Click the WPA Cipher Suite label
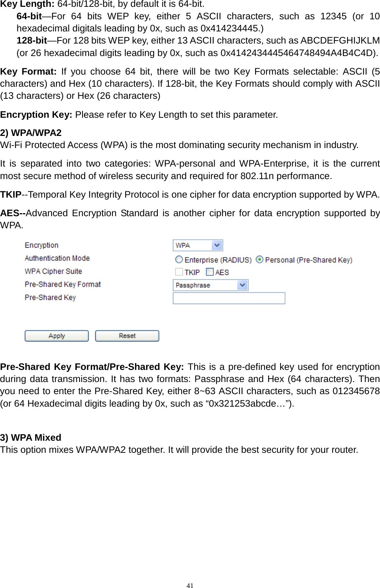Image resolution: width=380 pixels, height=588 pixels. [x=53, y=271]
